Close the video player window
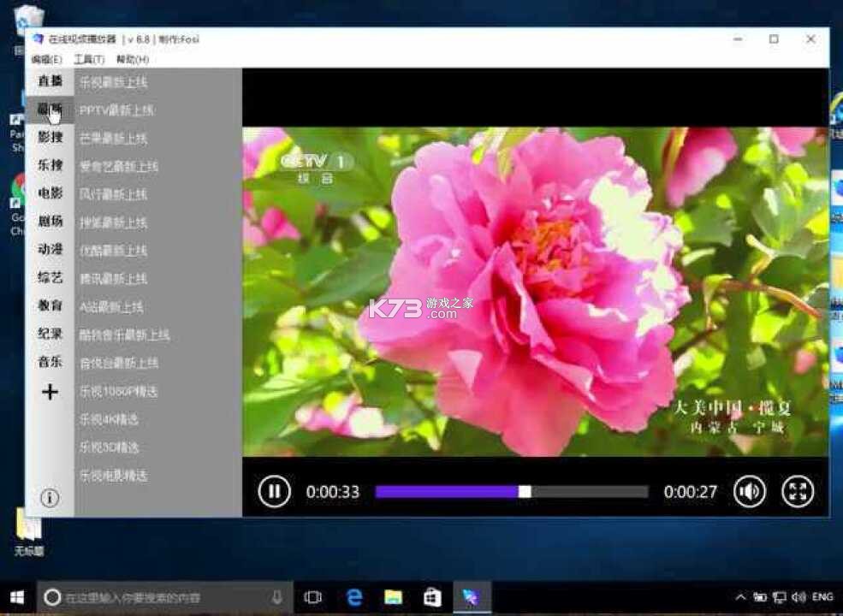This screenshot has height=616, width=843. coord(810,39)
